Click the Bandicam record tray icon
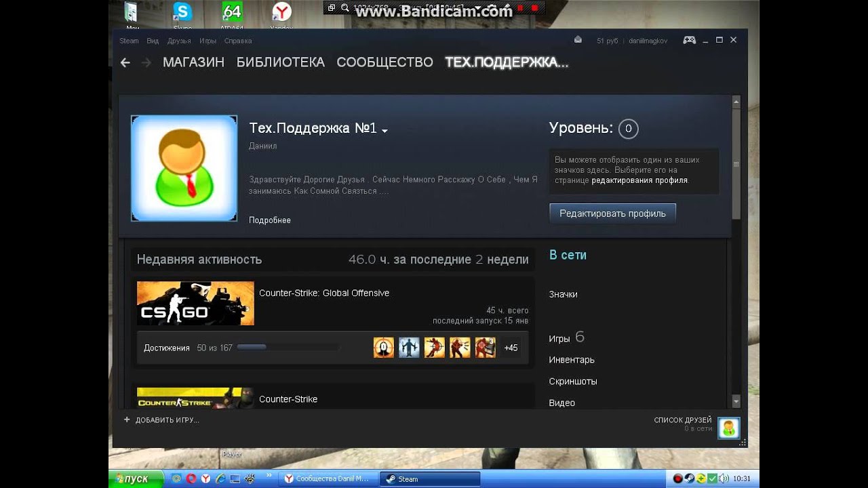Screen dimensions: 868x488 tap(677, 479)
